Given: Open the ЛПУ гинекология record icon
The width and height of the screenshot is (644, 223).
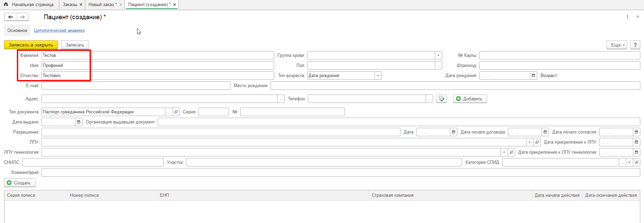Looking at the screenshot, I should 511,152.
